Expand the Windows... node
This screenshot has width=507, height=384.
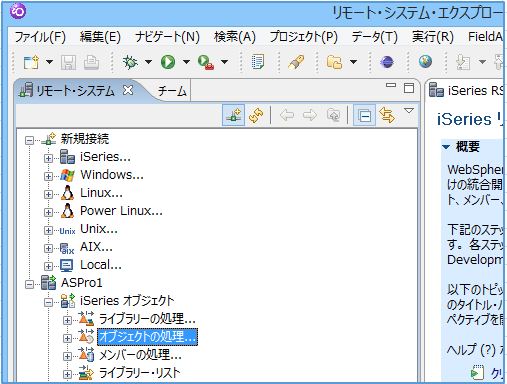pos(48,176)
